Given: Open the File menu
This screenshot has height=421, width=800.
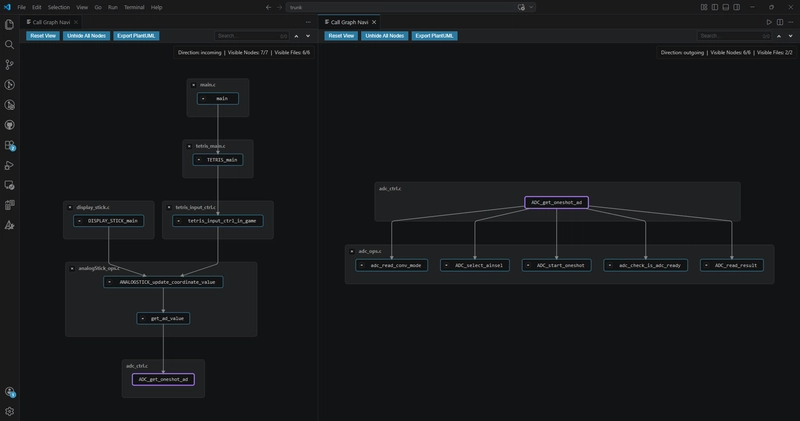Looking at the screenshot, I should (21, 7).
